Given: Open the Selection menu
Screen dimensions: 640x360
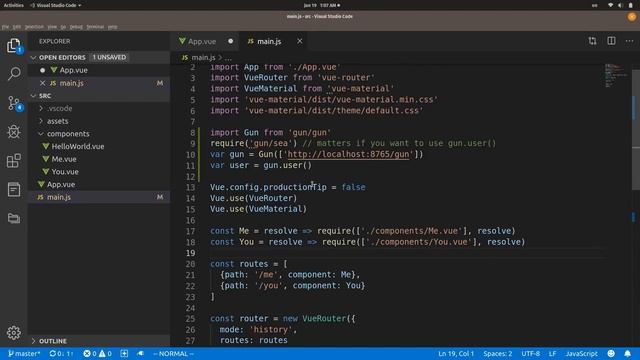Looking at the screenshot, I should pos(34,27).
